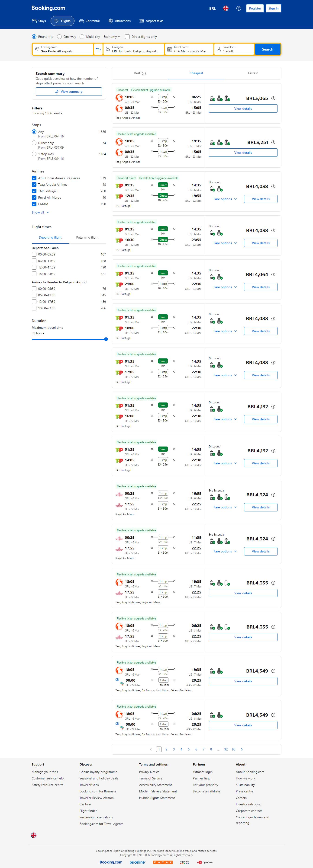Uncheck the TAP Portugal airline filter
Viewport: 313px width, 868px height.
pyautogui.click(x=34, y=191)
